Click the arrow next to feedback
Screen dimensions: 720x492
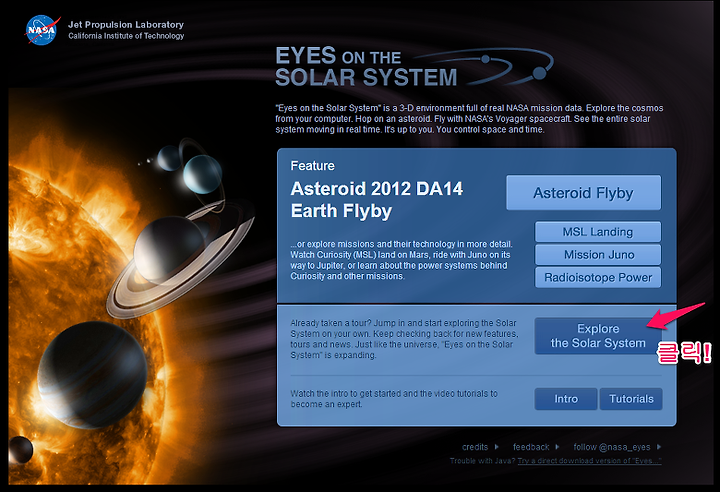(557, 447)
